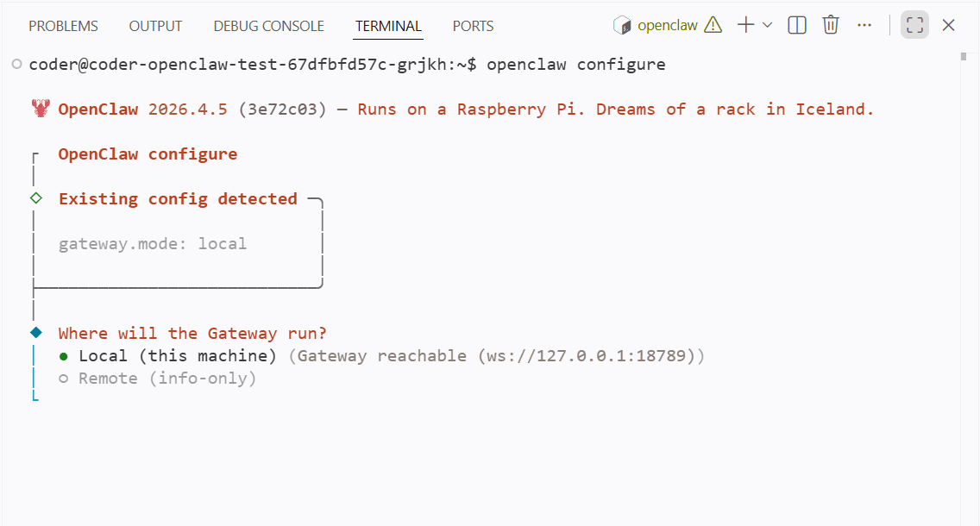
Task: Click the 'Existing config detected' heading
Action: point(178,198)
